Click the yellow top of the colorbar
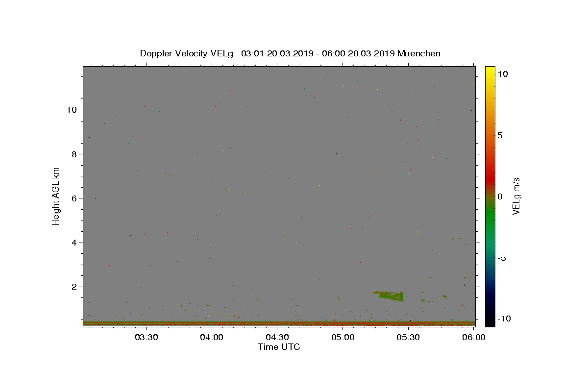This screenshot has width=588, height=392. point(490,71)
